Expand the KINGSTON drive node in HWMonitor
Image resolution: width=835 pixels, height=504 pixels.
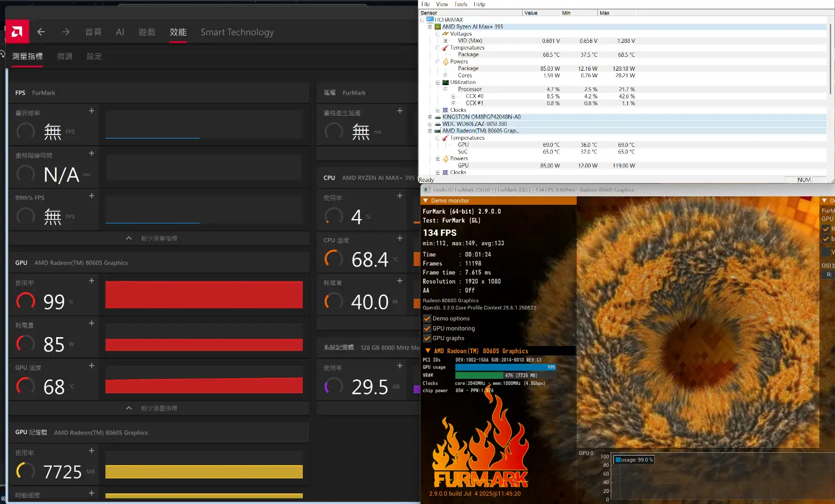point(430,117)
